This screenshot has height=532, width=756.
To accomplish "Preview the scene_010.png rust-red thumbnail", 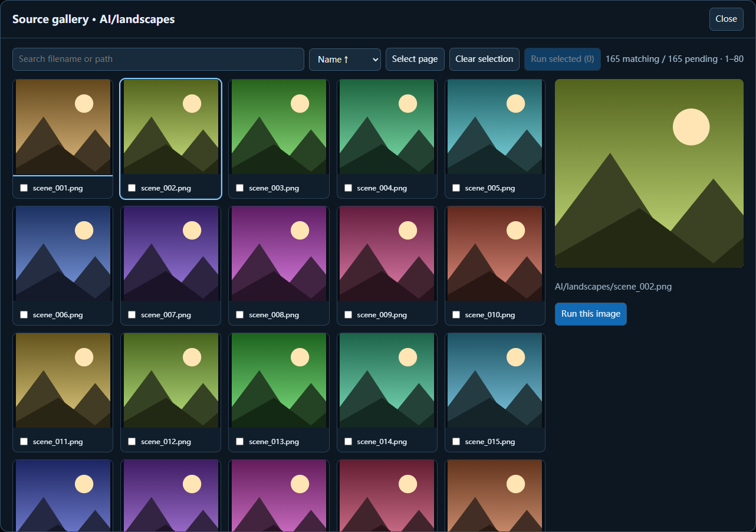I will click(x=495, y=254).
